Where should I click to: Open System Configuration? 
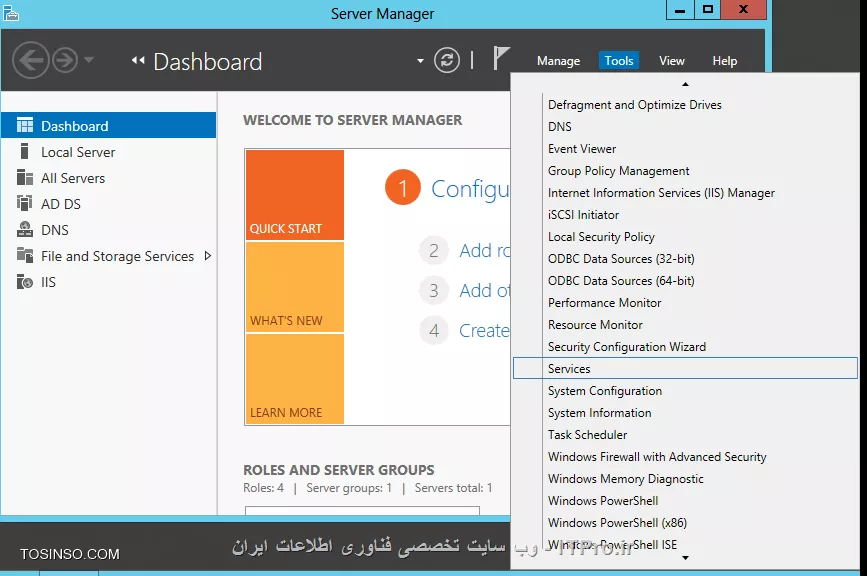pos(685,391)
